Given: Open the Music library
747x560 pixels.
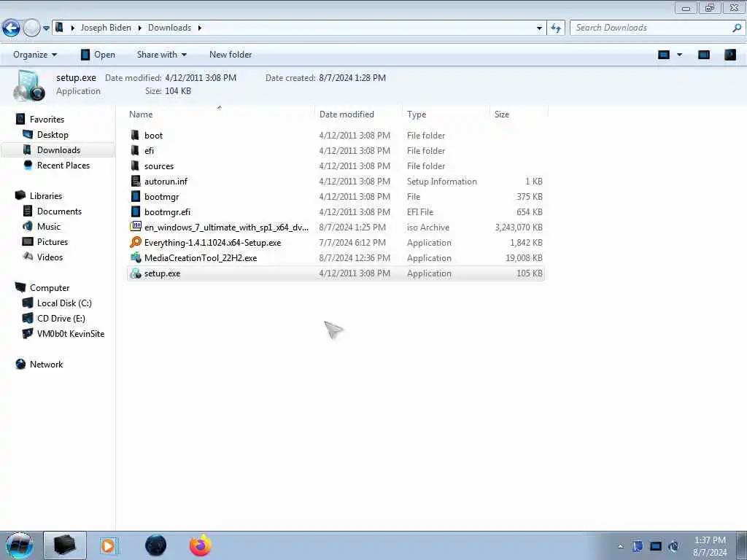Looking at the screenshot, I should tap(49, 226).
